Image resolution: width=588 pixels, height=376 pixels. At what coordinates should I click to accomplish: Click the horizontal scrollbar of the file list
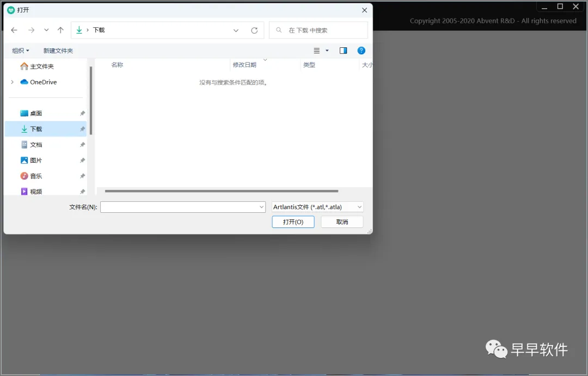[x=222, y=191]
